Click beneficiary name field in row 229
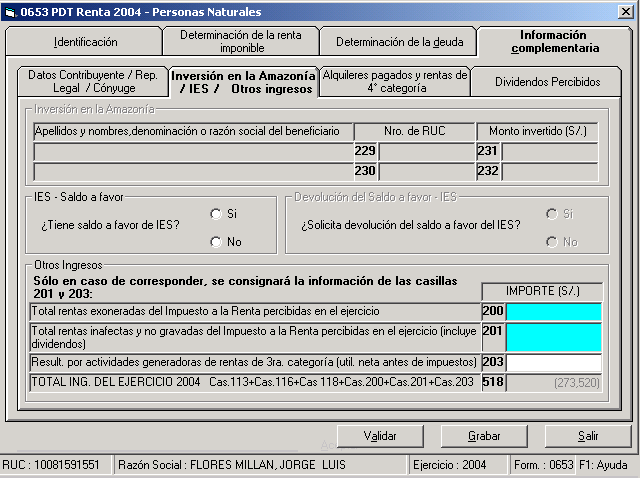Image resolution: width=640 pixels, height=478 pixels. tap(193, 151)
